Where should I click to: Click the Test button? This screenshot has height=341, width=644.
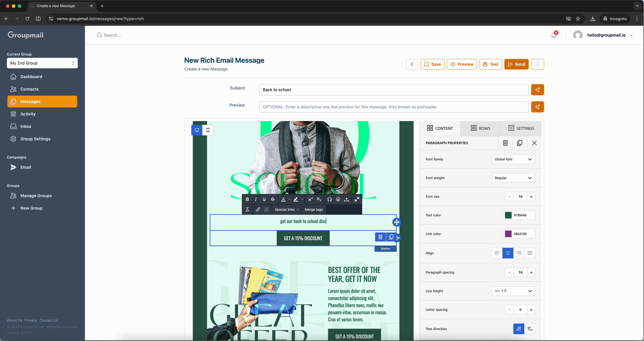pyautogui.click(x=491, y=64)
